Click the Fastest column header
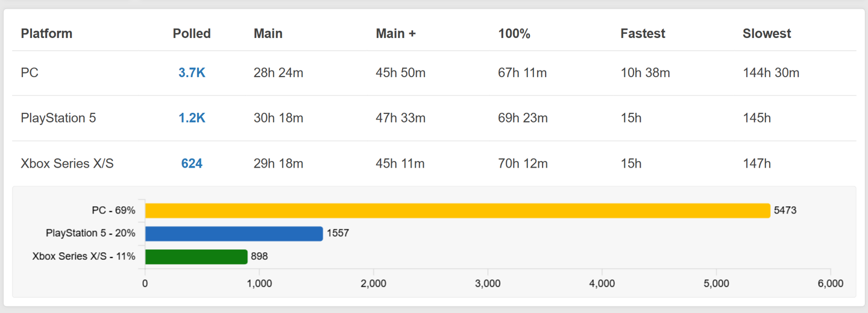Screen dimensions: 868x313 (x=643, y=34)
